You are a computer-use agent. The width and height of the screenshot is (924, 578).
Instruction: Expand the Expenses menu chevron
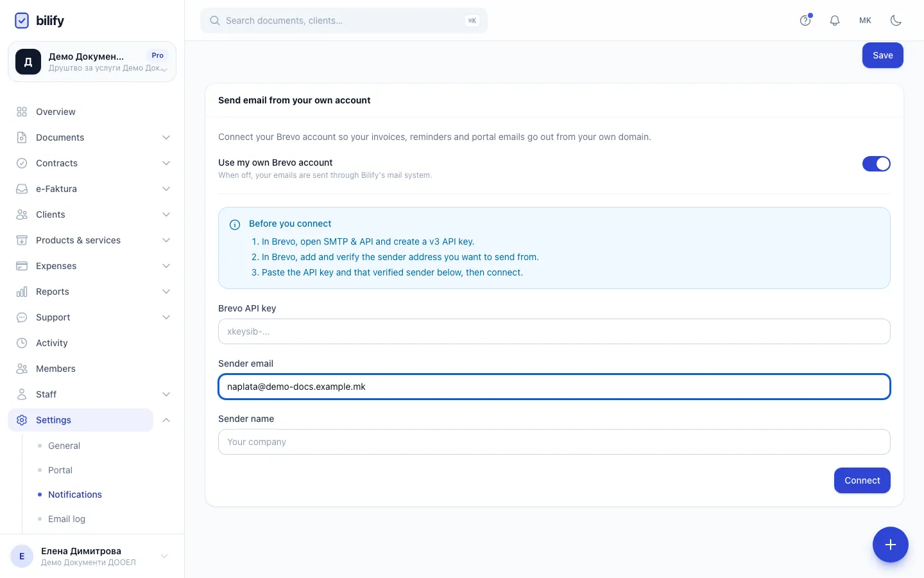click(166, 266)
